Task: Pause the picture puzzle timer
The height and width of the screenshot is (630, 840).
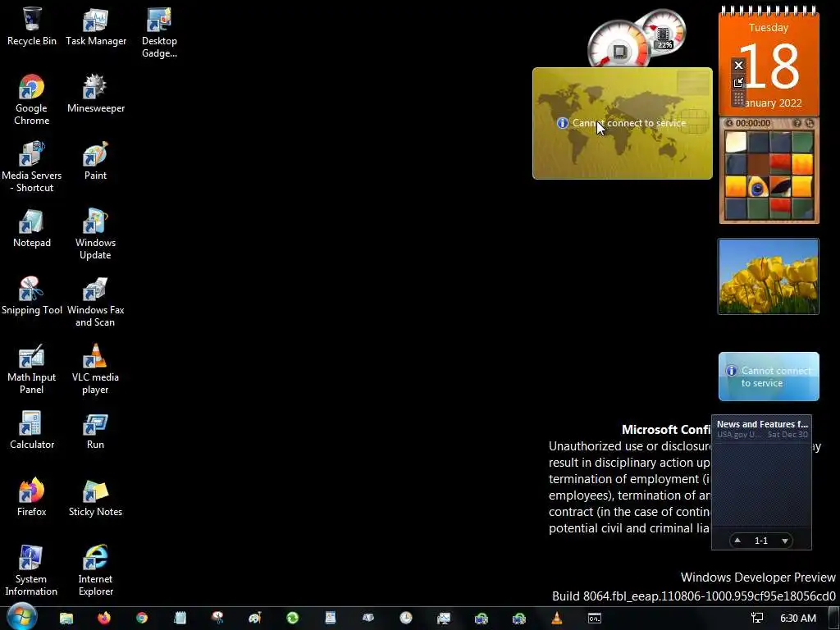Action: (729, 123)
